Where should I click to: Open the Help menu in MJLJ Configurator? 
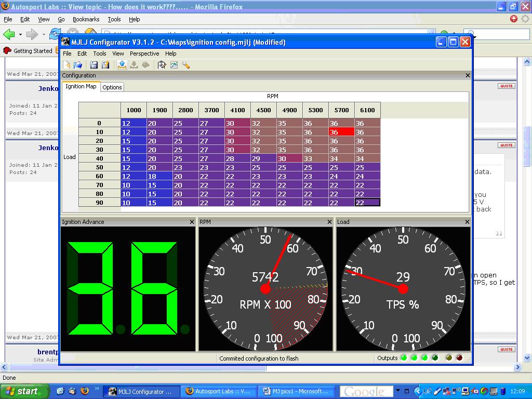coord(170,54)
